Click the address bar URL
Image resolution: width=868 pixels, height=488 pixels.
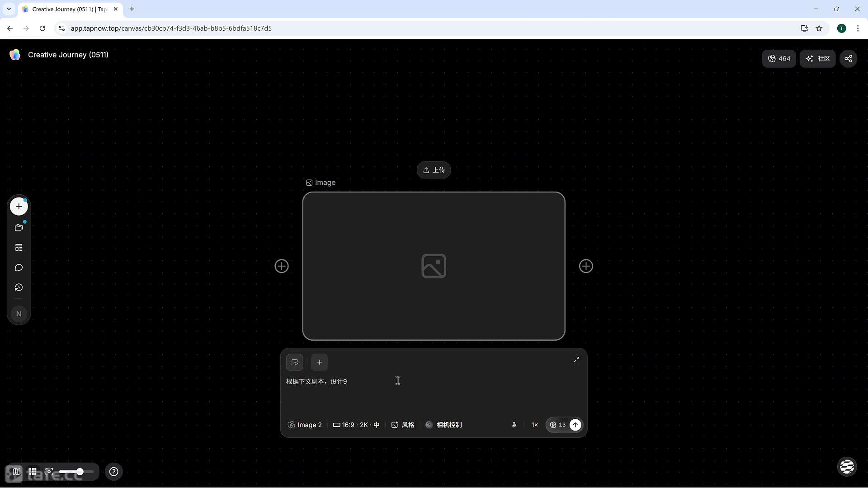click(x=171, y=28)
